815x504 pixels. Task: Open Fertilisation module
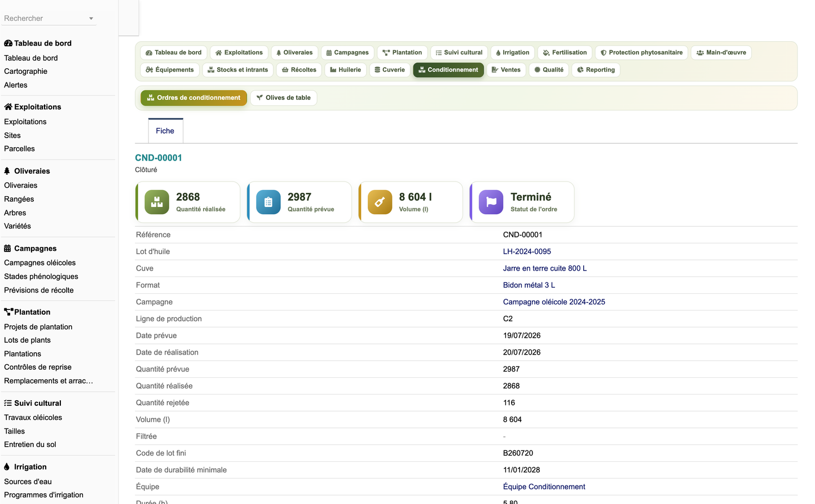coord(565,52)
